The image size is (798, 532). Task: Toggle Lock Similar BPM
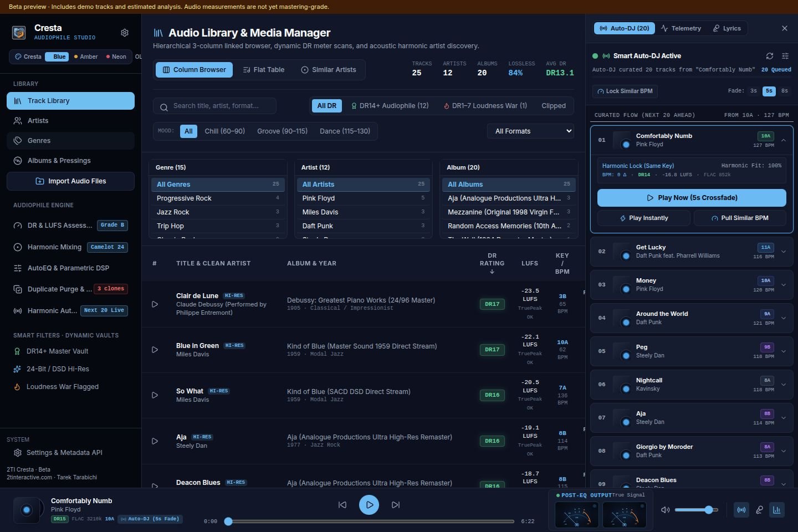(625, 91)
